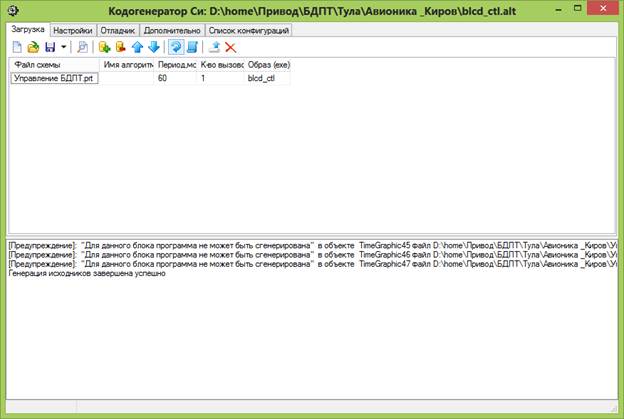Viewport: 624px width, 419px height.
Task: Open the Отладчик tab
Action: click(x=119, y=30)
